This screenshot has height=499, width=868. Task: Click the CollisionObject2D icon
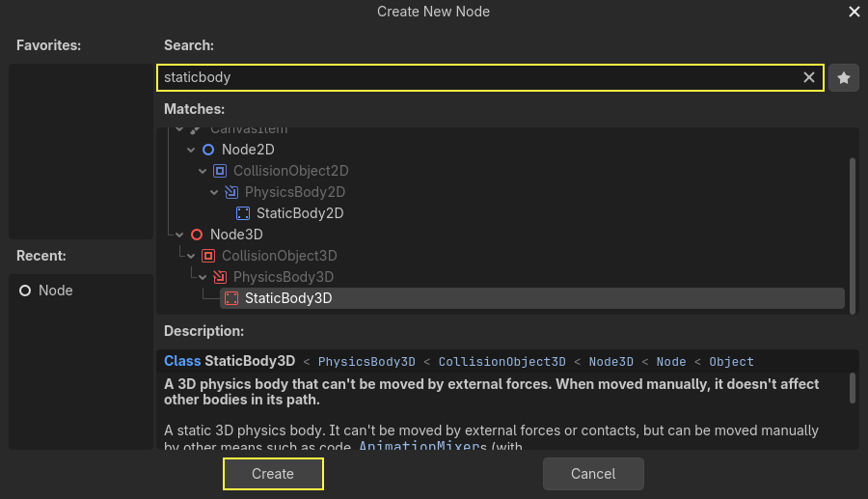click(220, 171)
